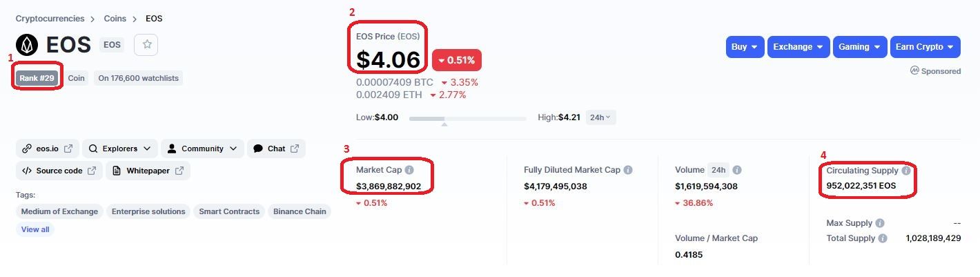
Task: Click the Fully Diluted Market Cap info icon
Action: tap(628, 170)
